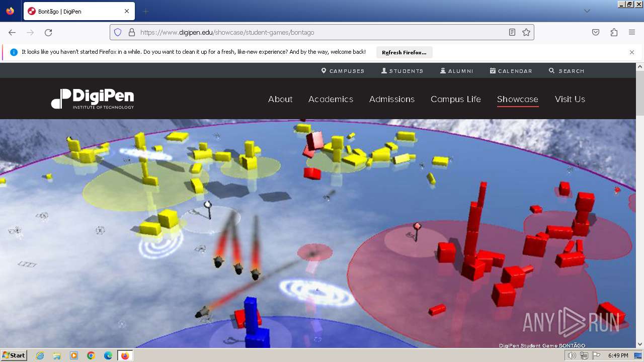Open the Campus Life menu
Viewport: 644px width, 362px height.
pos(456,99)
